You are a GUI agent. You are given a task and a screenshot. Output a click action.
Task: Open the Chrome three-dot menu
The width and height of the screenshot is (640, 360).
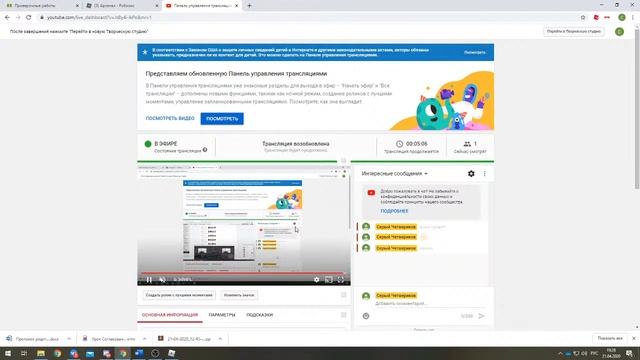click(633, 17)
